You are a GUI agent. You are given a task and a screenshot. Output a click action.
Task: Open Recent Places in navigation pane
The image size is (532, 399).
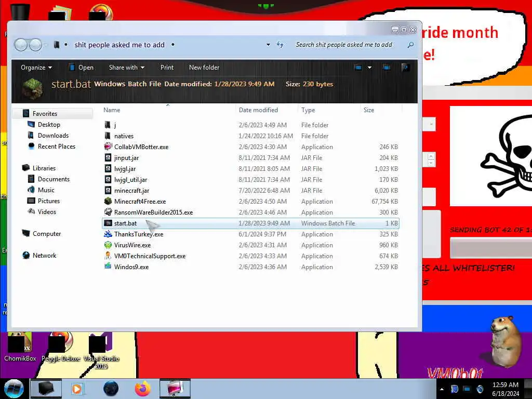(56, 146)
